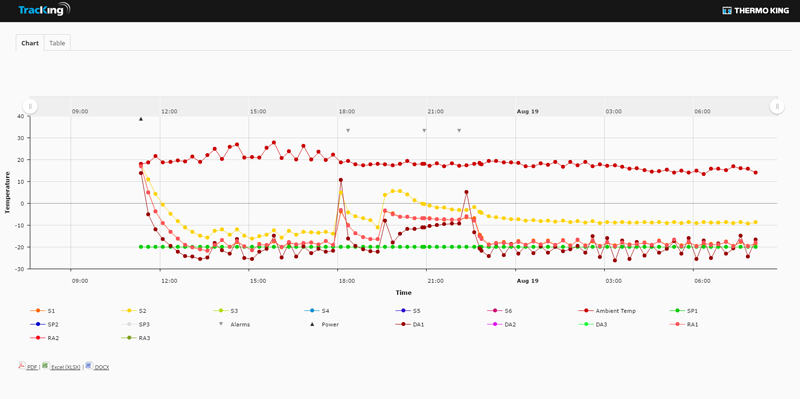Hide the Ambient Temp series
The width and height of the screenshot is (800, 399).
click(x=607, y=311)
